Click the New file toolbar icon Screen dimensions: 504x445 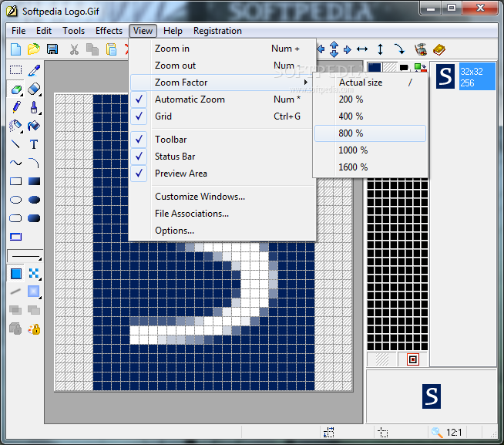click(15, 49)
